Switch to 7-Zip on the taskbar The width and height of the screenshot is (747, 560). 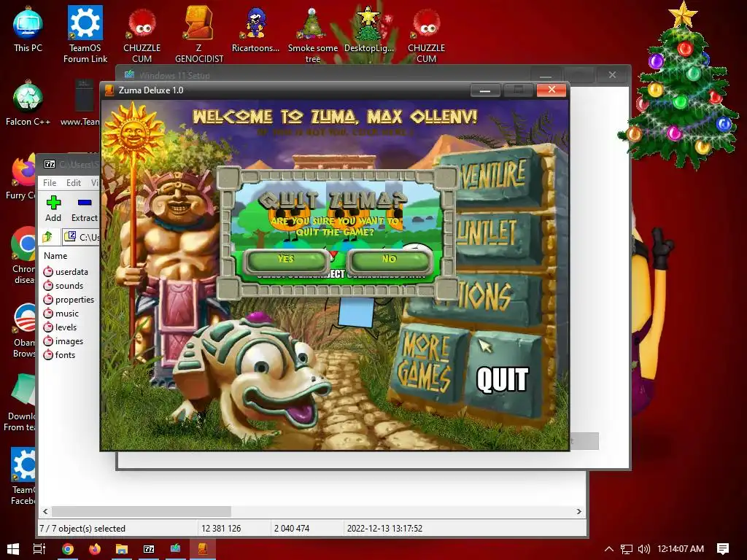click(x=149, y=549)
